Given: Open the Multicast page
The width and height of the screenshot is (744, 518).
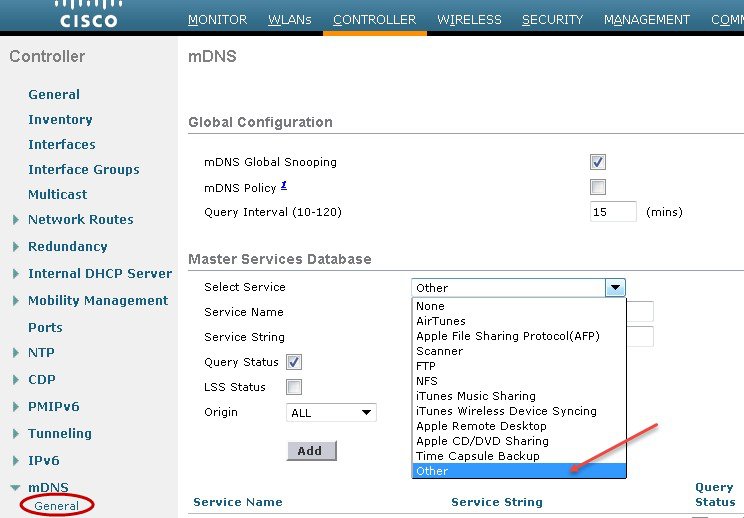Looking at the screenshot, I should click(x=58, y=194).
